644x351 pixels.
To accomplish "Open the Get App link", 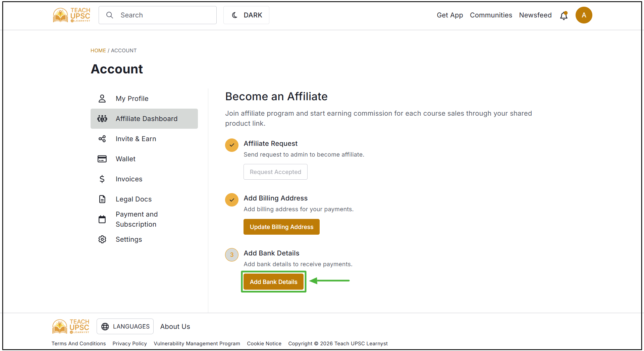I will 450,15.
